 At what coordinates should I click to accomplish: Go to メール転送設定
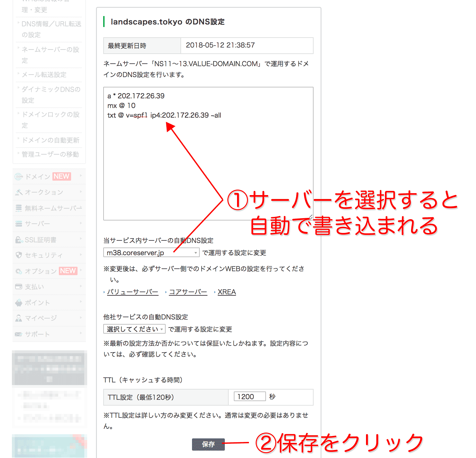[44, 75]
